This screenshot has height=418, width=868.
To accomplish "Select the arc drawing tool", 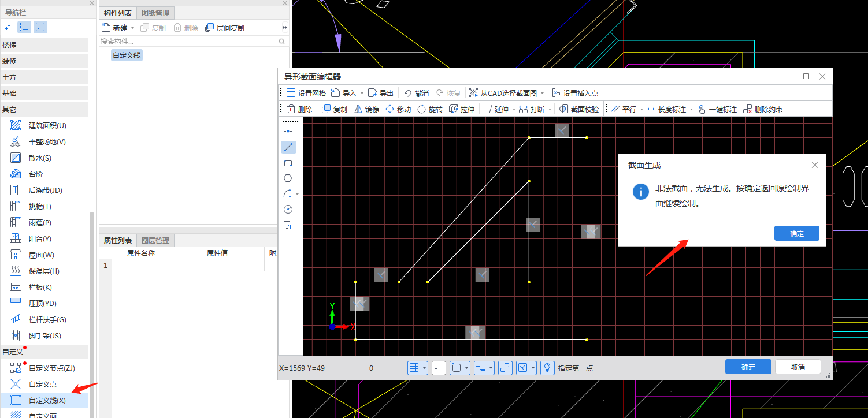I will click(x=287, y=194).
